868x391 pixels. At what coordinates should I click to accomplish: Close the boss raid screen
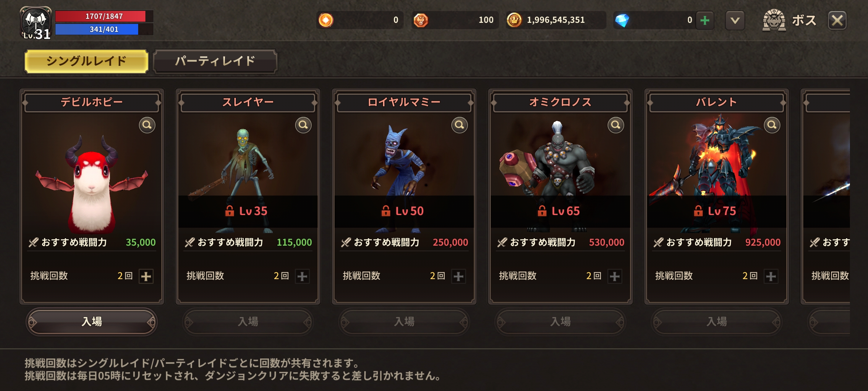click(x=837, y=20)
